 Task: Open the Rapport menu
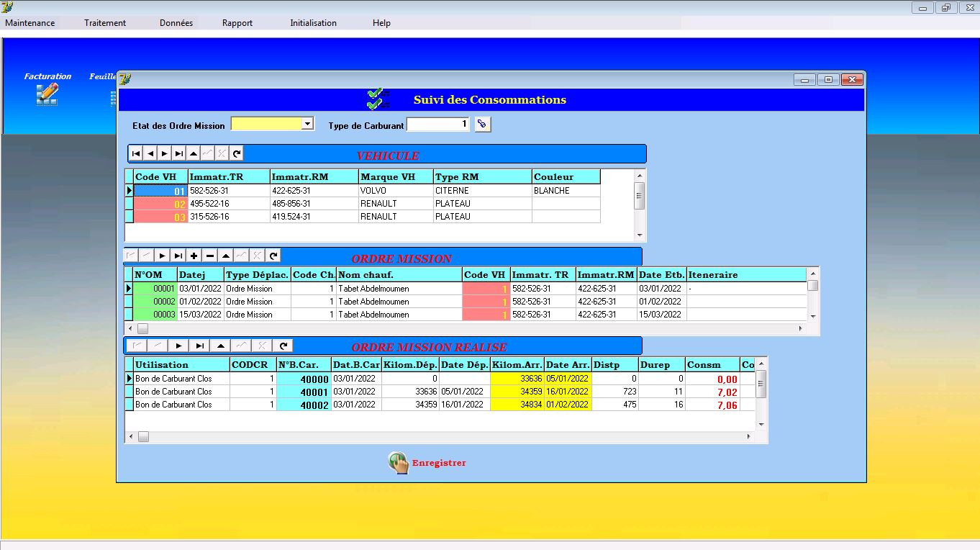237,23
